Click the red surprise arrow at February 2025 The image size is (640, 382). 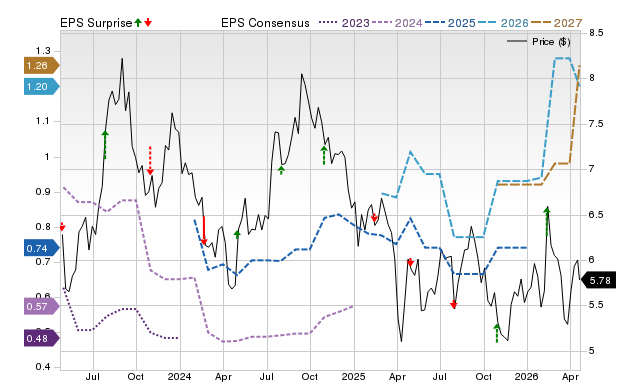[x=374, y=218]
